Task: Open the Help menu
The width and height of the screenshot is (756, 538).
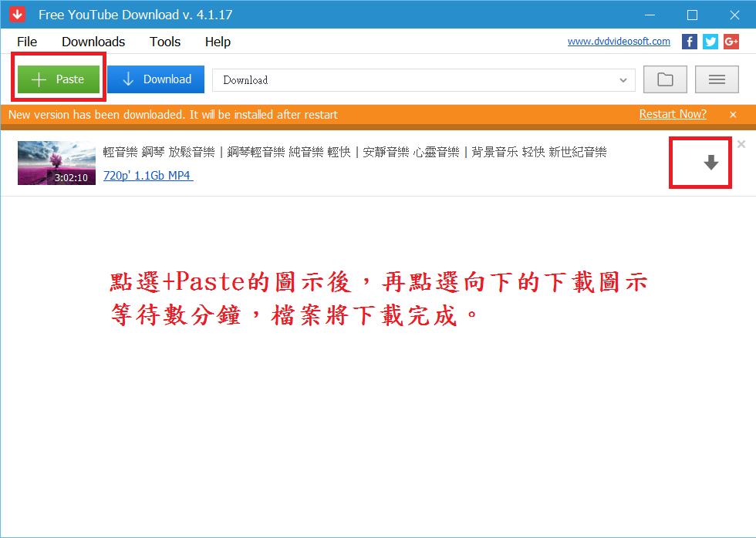Action: (x=218, y=42)
